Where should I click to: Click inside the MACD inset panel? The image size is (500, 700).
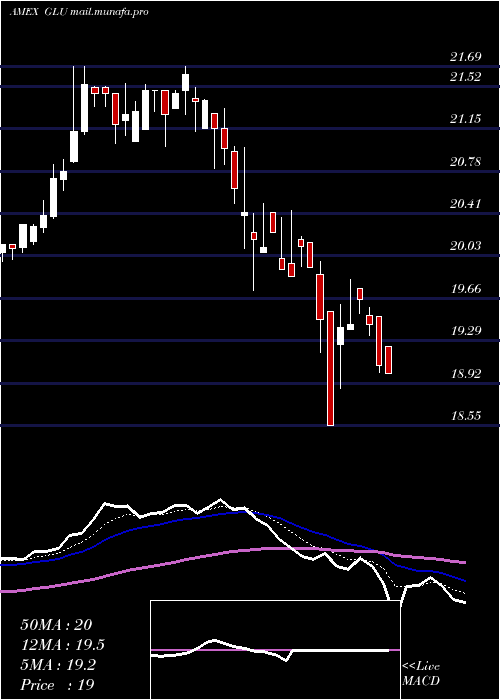tap(275, 650)
